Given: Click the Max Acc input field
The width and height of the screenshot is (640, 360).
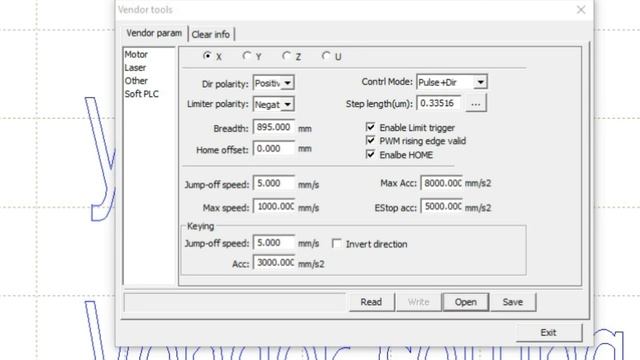Looking at the screenshot, I should [x=442, y=183].
